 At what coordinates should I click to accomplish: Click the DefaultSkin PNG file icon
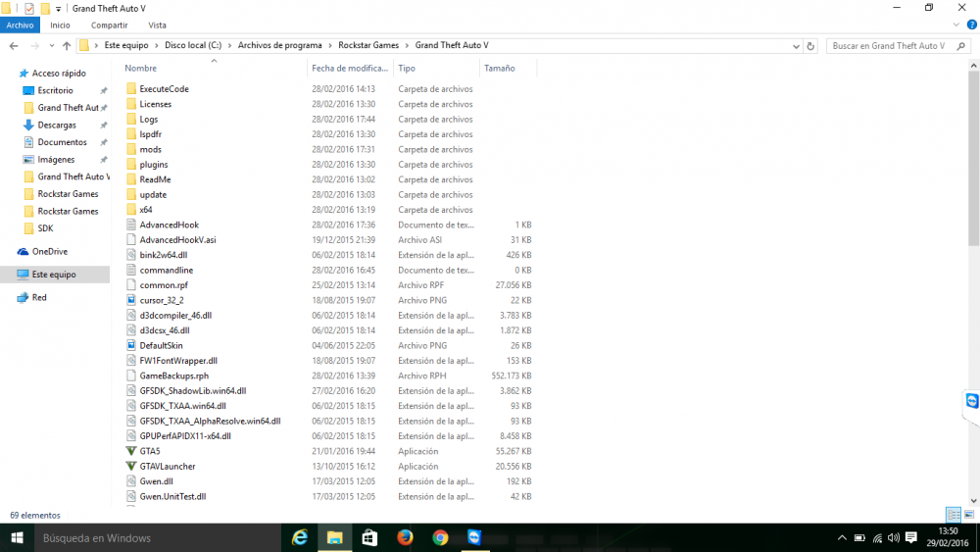tap(131, 345)
